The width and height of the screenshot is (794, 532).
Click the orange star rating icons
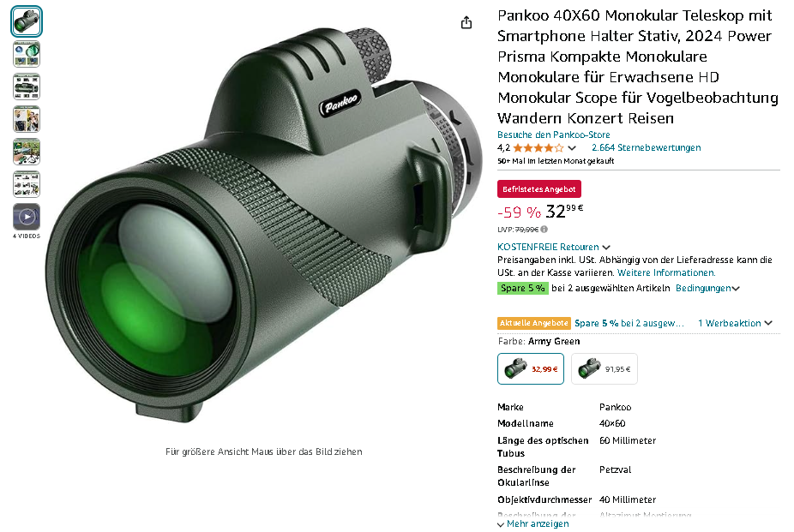pos(538,147)
